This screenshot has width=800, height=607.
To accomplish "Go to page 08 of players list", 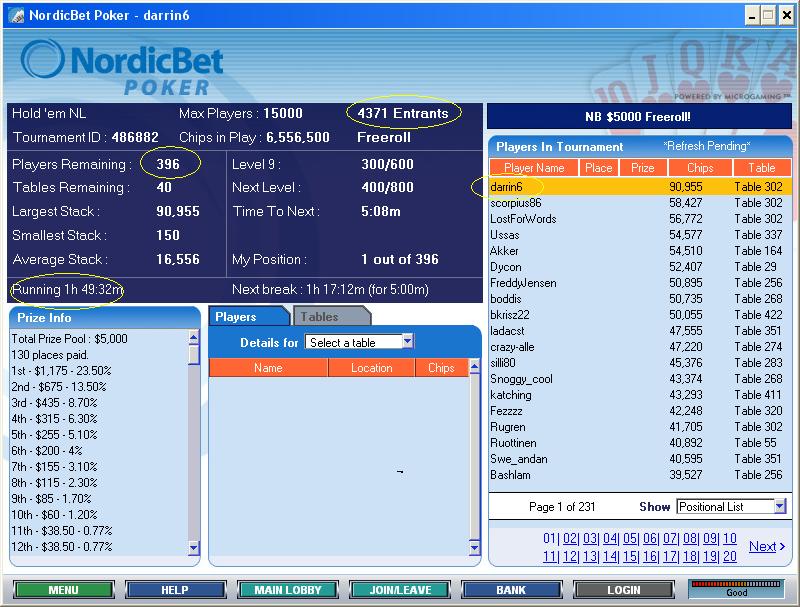I will pos(690,538).
